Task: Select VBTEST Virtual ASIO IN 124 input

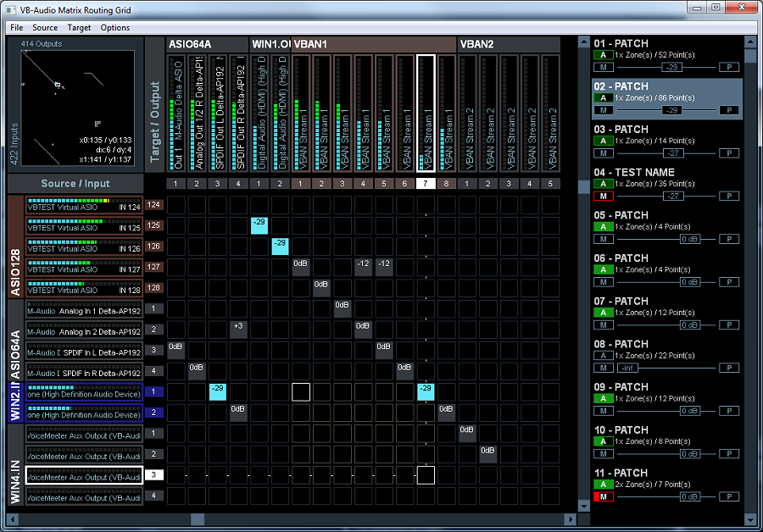Action: click(x=84, y=205)
